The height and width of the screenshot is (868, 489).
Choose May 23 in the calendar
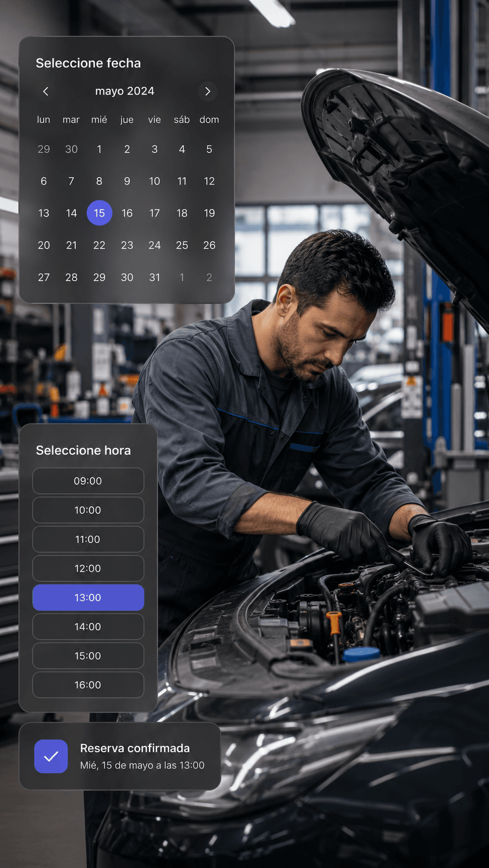click(x=127, y=245)
